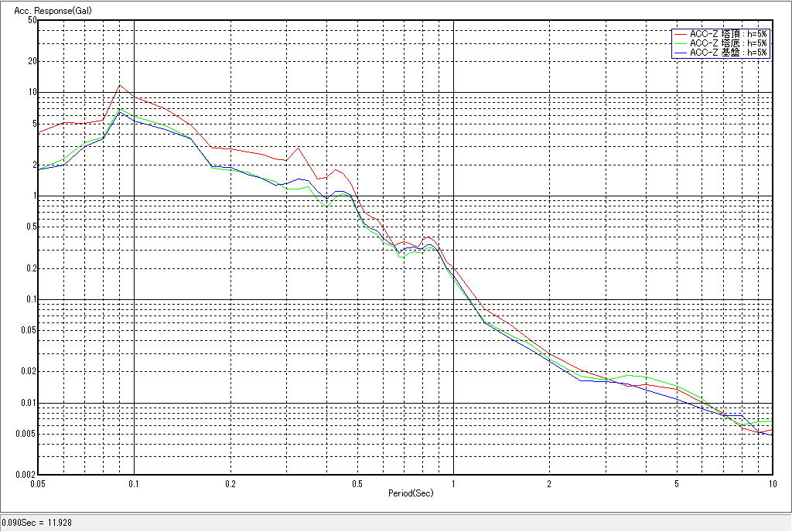Viewport: 792px width, 532px height.
Task: Click the 0.5 tick label on the period axis
Action: tap(357, 483)
